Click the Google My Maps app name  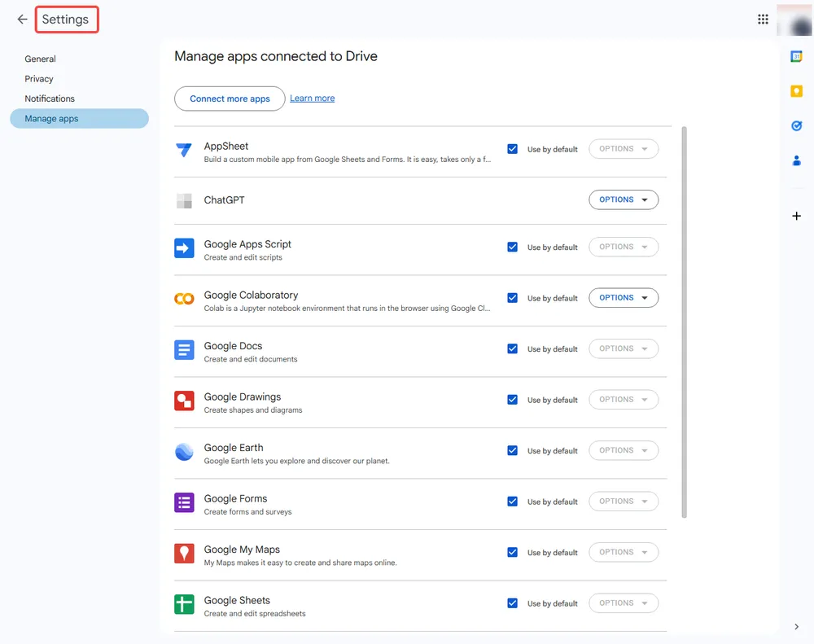(242, 550)
